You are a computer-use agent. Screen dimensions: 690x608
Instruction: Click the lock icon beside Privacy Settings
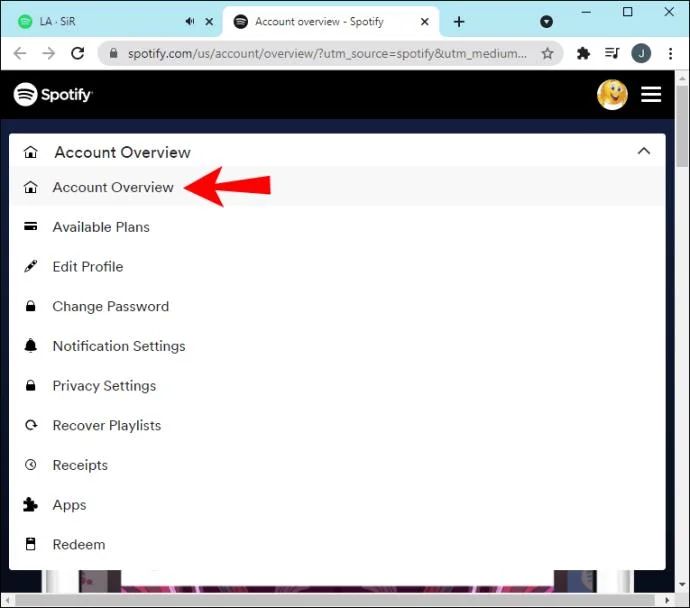(x=30, y=385)
